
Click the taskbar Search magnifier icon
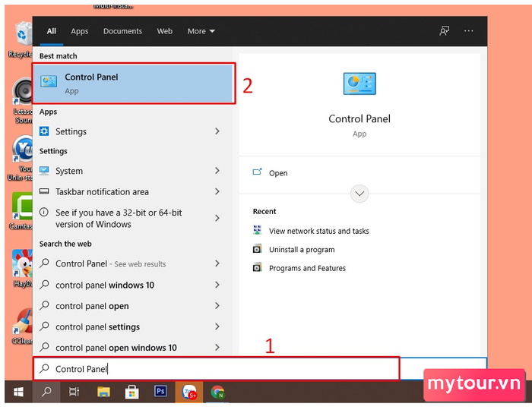click(x=46, y=392)
